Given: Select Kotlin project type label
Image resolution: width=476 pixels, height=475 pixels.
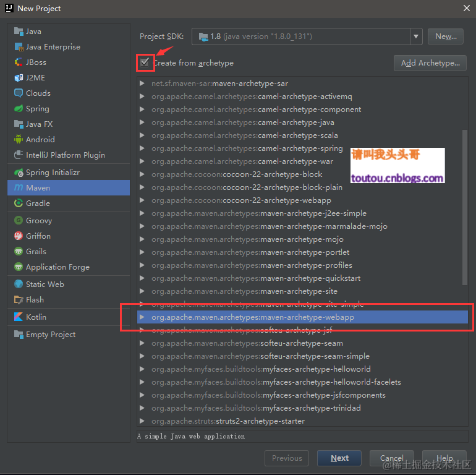Looking at the screenshot, I should (x=36, y=317).
